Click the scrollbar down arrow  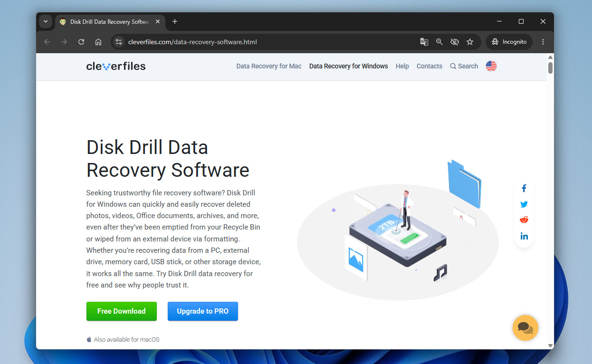[550, 345]
